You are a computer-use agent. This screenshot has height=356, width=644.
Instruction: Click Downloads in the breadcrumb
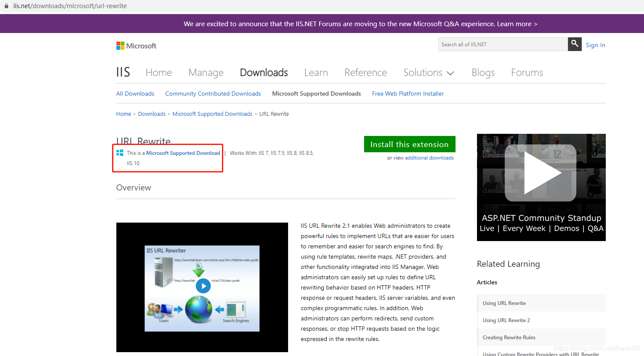coord(152,114)
